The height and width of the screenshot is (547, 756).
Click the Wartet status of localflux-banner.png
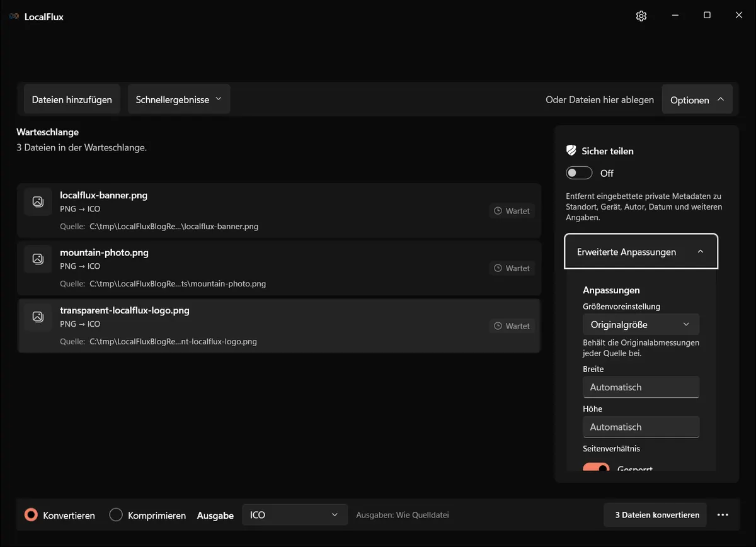pyautogui.click(x=512, y=211)
